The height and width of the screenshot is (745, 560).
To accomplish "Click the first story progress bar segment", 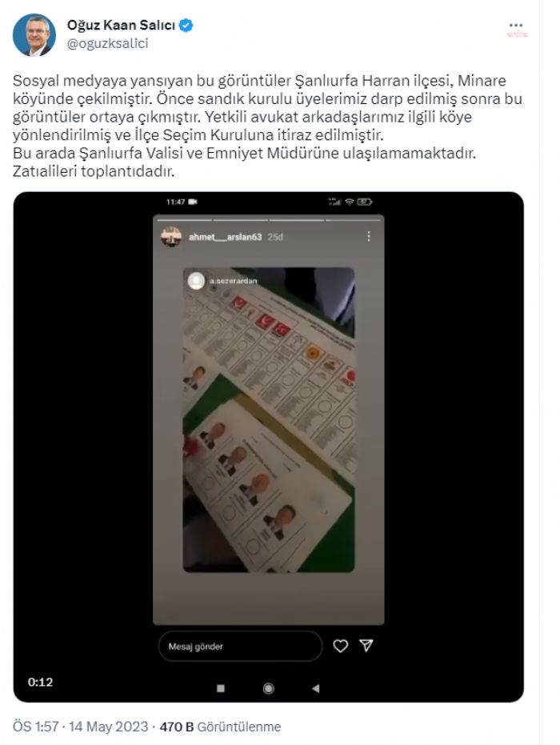I will click(184, 220).
